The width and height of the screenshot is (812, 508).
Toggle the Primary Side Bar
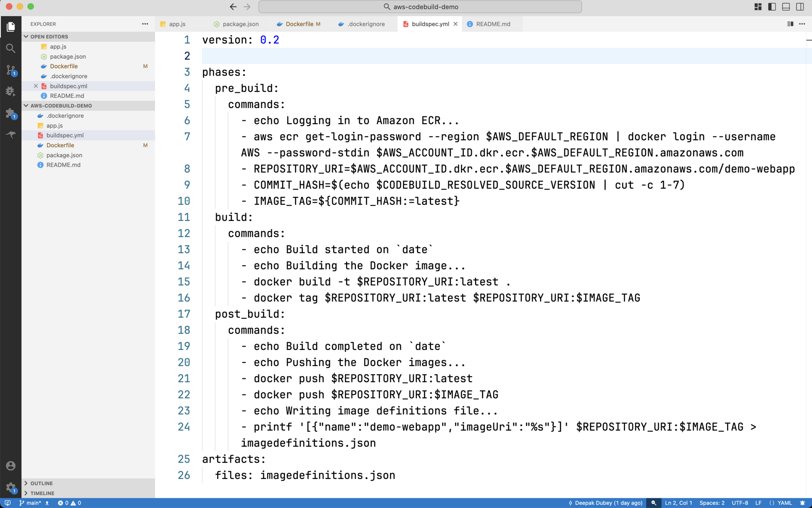pos(772,7)
